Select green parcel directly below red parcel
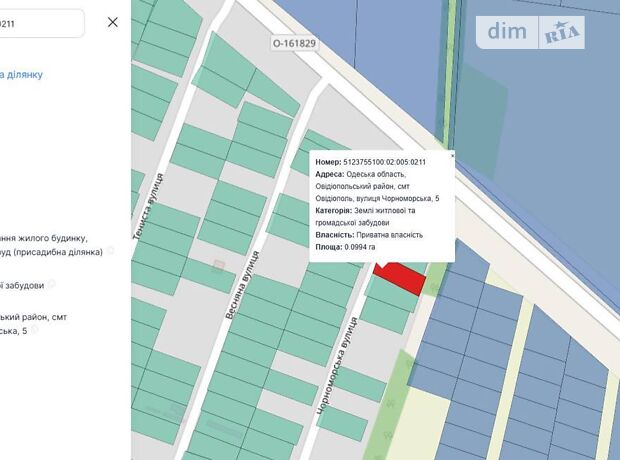The width and height of the screenshot is (620, 460). (393, 296)
